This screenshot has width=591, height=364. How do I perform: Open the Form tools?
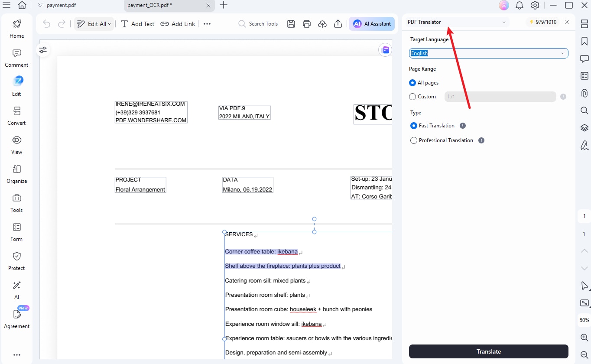16,232
